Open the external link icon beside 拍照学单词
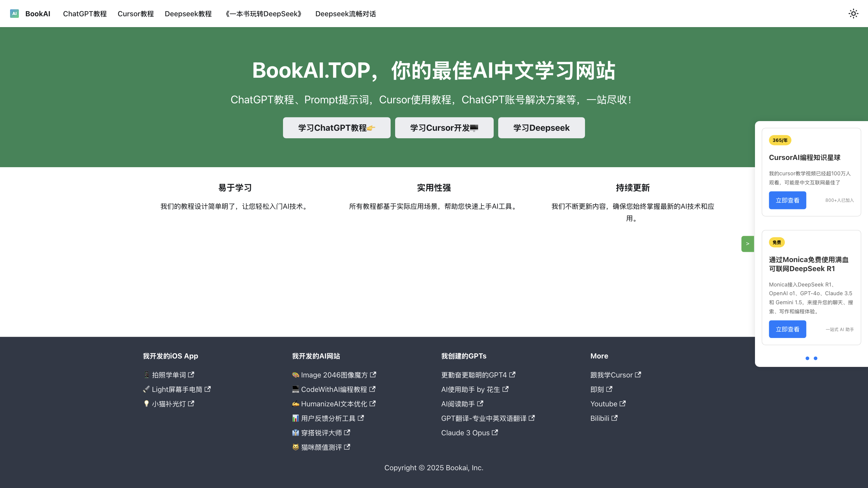This screenshot has height=488, width=868. [x=191, y=374]
